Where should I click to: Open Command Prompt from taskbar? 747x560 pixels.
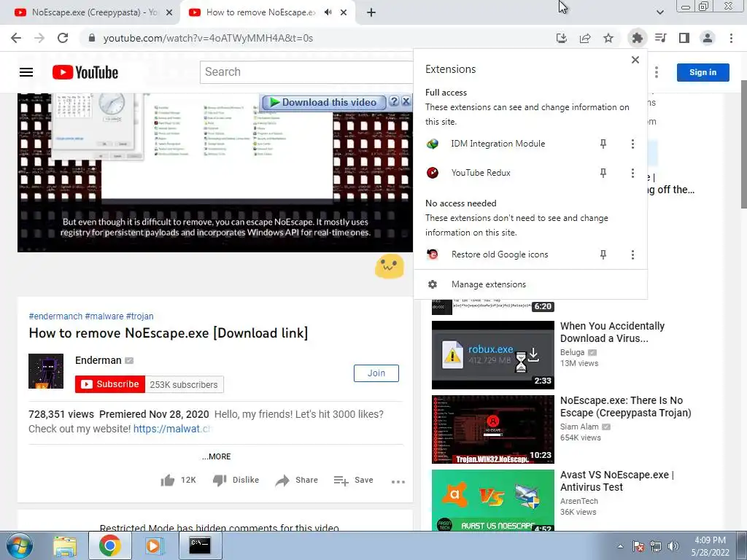tap(200, 545)
